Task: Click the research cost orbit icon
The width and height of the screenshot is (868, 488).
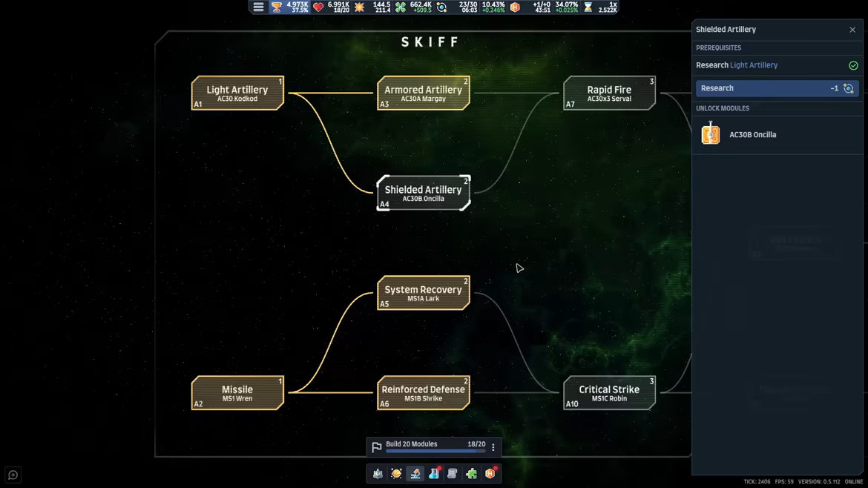Action: [x=848, y=88]
